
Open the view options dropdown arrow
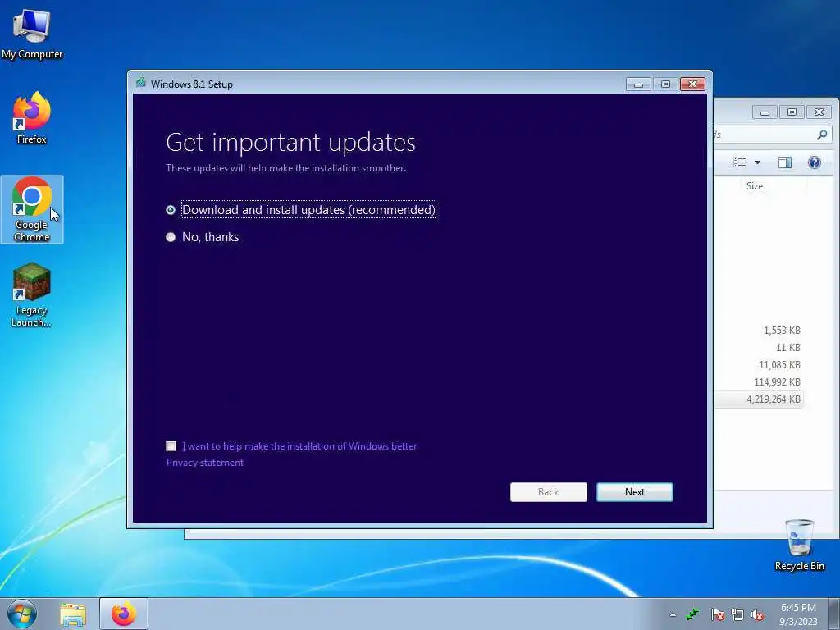[757, 162]
